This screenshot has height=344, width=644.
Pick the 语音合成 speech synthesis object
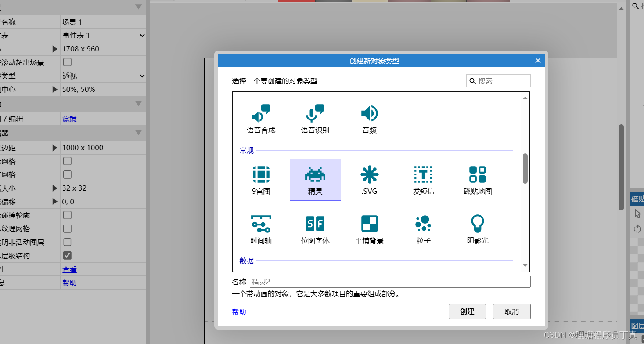click(x=260, y=118)
